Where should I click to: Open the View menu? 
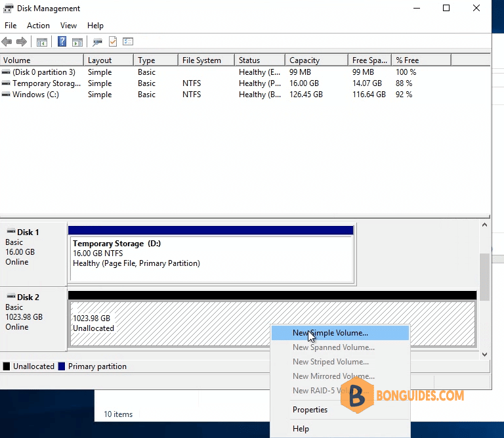tap(68, 26)
